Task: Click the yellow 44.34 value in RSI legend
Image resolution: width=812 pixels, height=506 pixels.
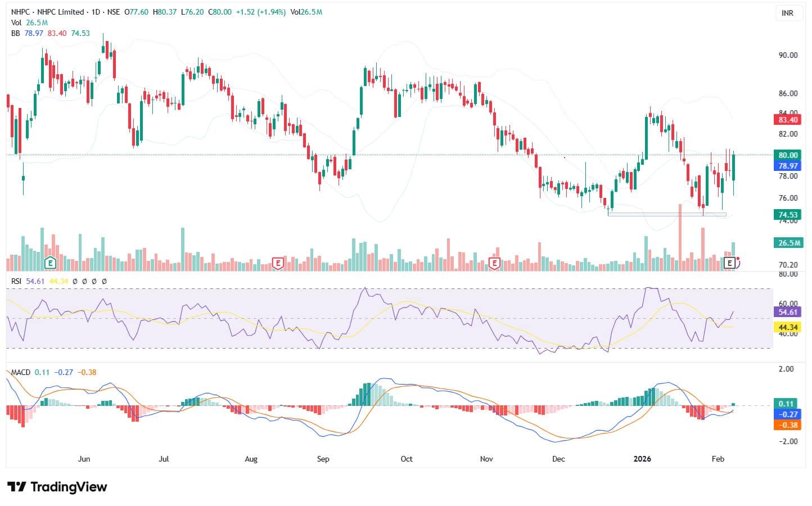Action: [x=59, y=281]
